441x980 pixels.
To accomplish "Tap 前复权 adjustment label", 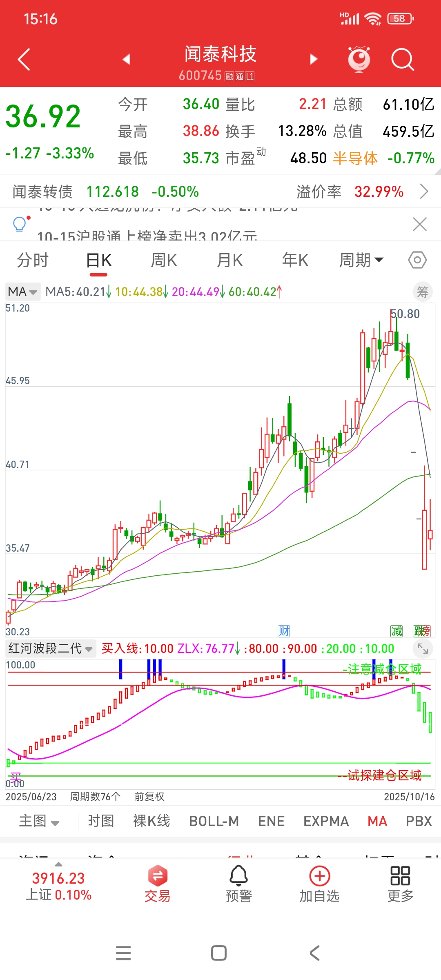I will click(149, 796).
